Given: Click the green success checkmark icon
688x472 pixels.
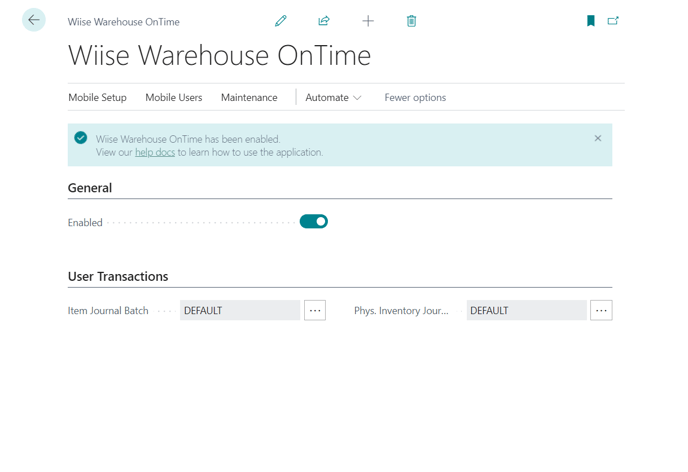Looking at the screenshot, I should pyautogui.click(x=80, y=138).
